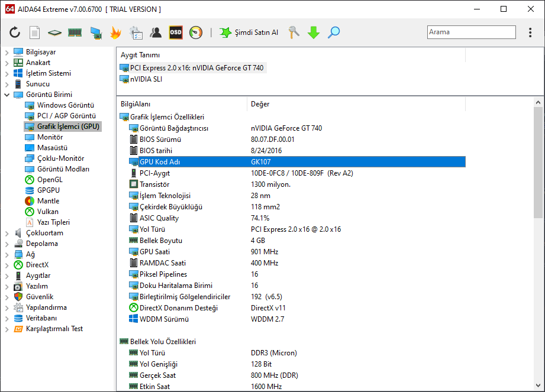The width and height of the screenshot is (545, 392).
Task: Select the nVIDIA SLI device entry
Action: pyautogui.click(x=141, y=79)
